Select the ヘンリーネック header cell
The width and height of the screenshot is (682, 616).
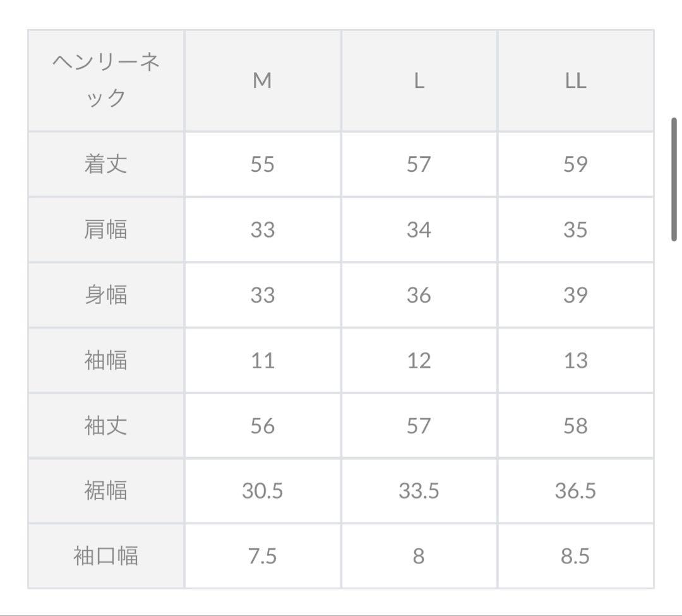tap(106, 81)
